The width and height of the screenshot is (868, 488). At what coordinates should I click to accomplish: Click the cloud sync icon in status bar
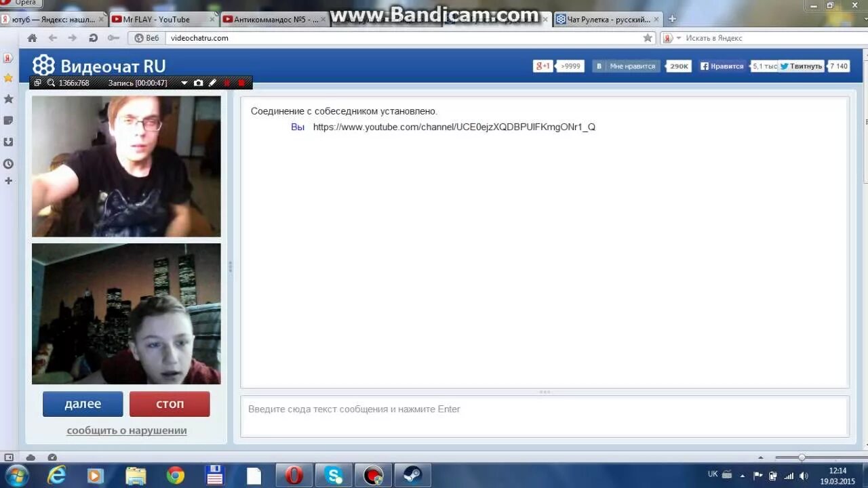coord(31,457)
